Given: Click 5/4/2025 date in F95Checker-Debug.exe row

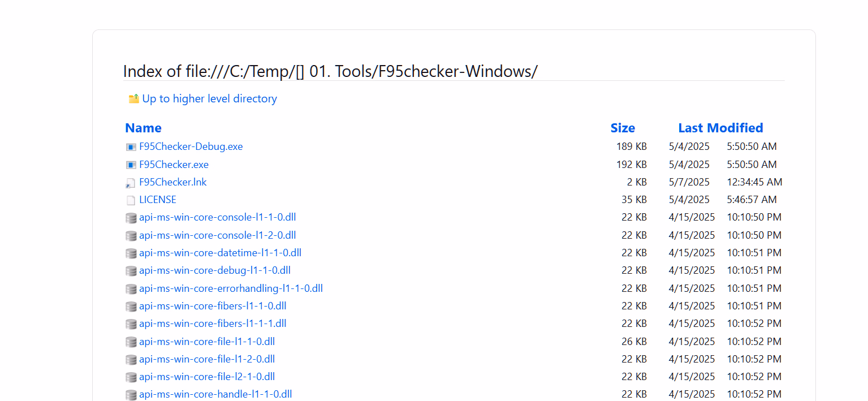Looking at the screenshot, I should coord(689,146).
